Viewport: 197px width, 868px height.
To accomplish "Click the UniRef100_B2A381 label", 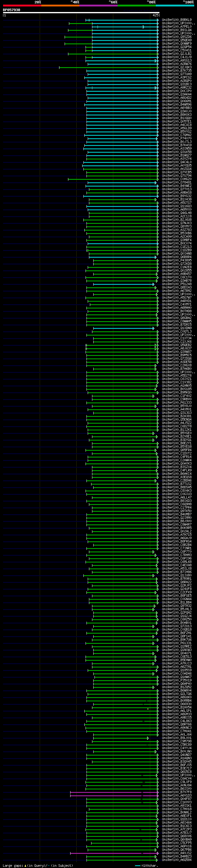I will [176, 416].
